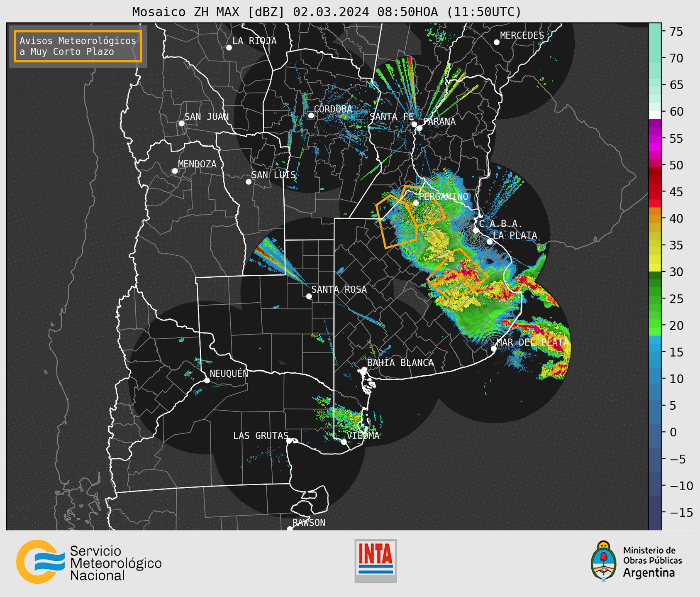Click the LAS GRUTAS label text

[x=261, y=436]
